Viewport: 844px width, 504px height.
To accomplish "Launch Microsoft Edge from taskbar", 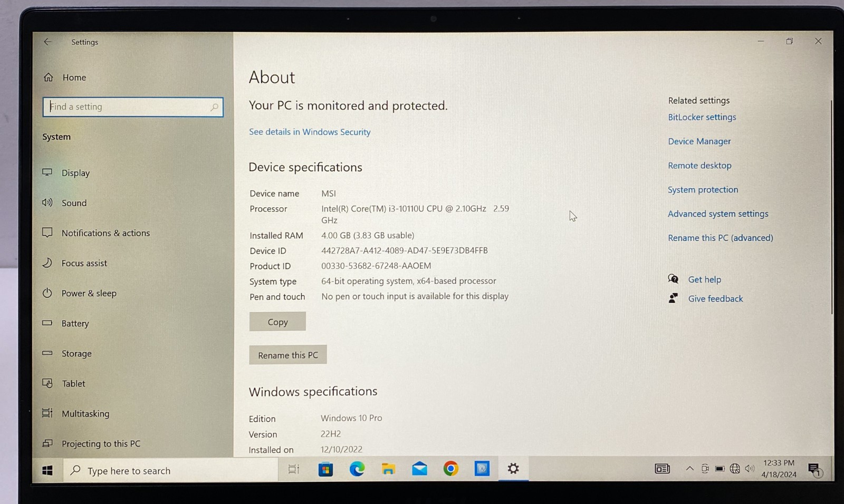I will click(x=357, y=469).
